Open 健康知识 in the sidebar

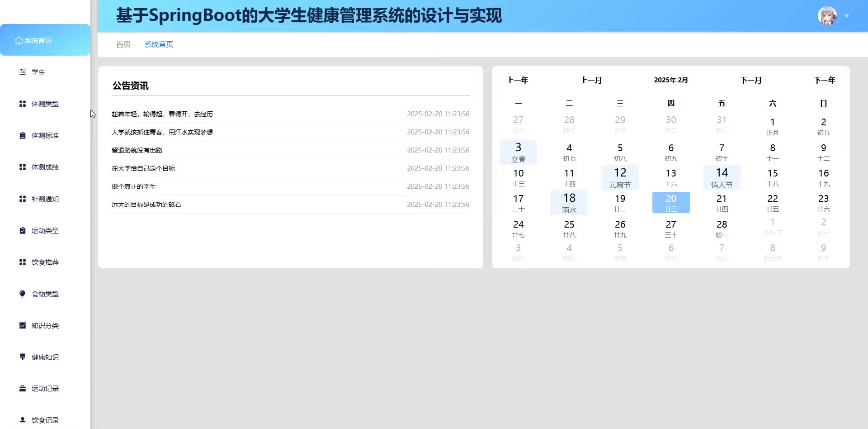tap(45, 357)
